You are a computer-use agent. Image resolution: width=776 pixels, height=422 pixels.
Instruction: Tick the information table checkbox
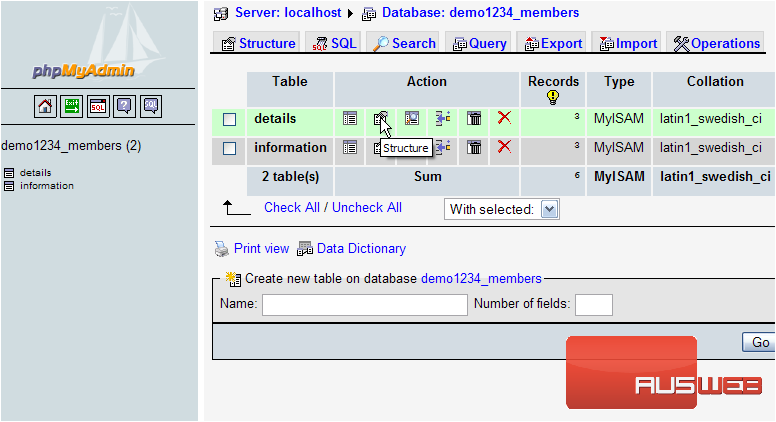pyautogui.click(x=229, y=148)
